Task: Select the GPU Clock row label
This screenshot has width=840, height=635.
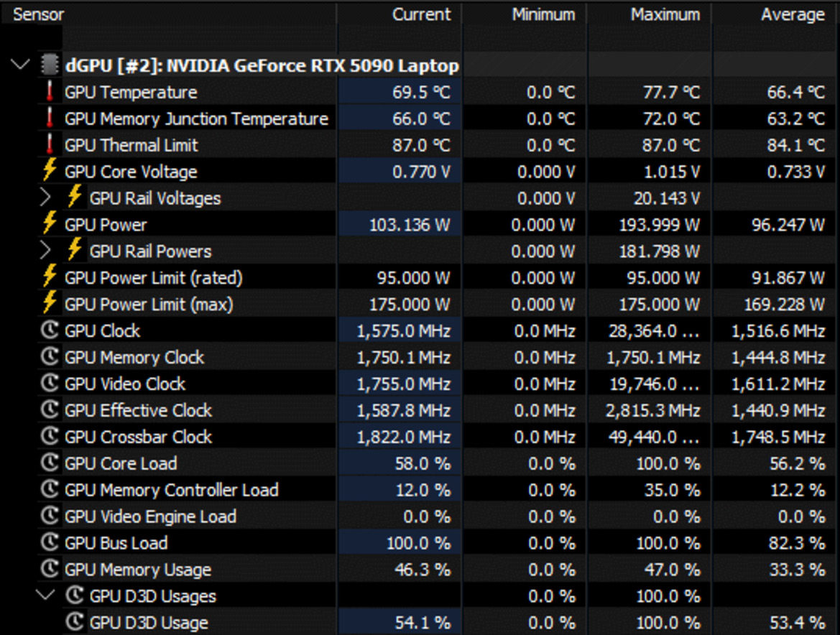Action: coord(102,331)
